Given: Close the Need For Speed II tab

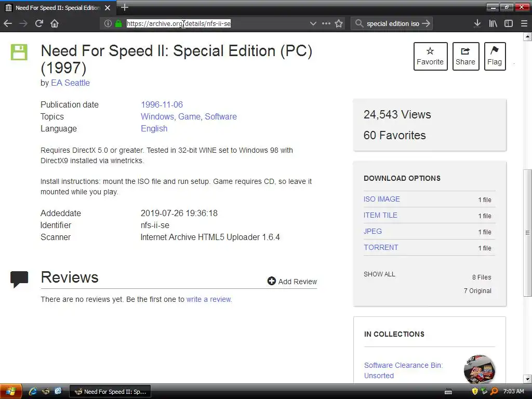Looking at the screenshot, I should (x=108, y=7).
